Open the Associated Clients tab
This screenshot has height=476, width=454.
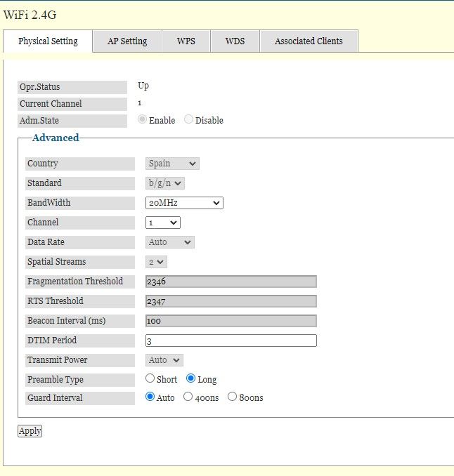(x=309, y=41)
